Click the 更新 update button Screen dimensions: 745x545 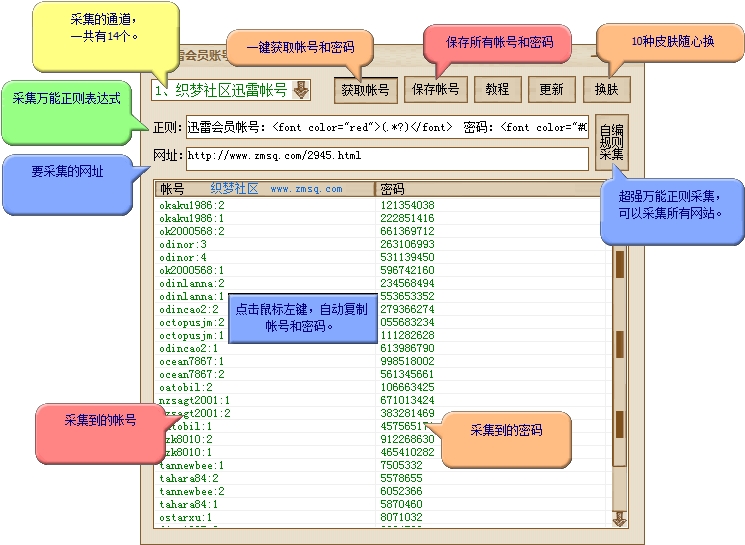click(x=552, y=89)
